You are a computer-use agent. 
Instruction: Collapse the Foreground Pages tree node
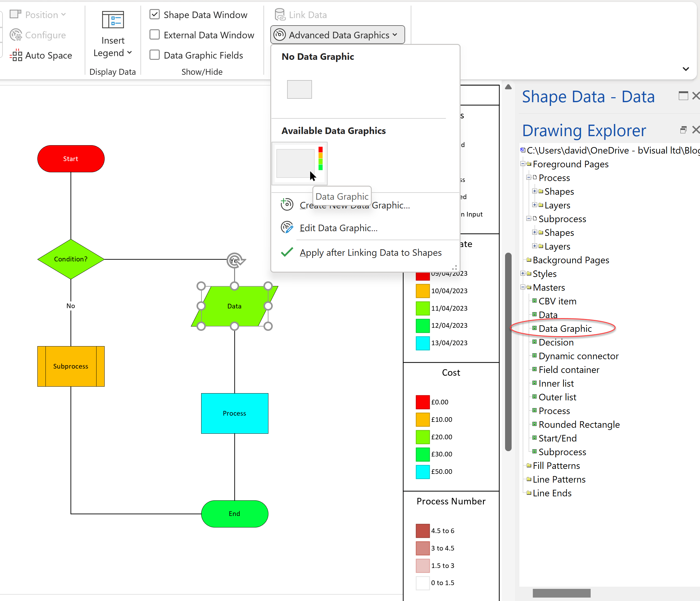[523, 164]
